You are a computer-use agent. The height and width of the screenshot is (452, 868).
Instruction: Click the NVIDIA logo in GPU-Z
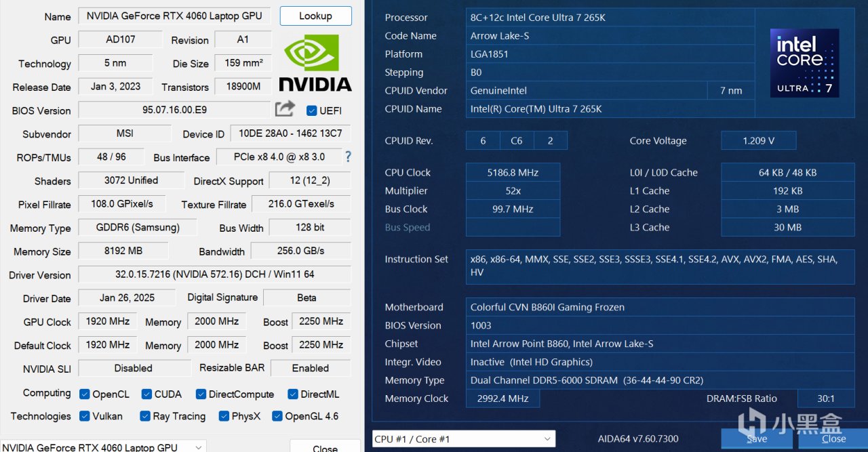click(315, 64)
